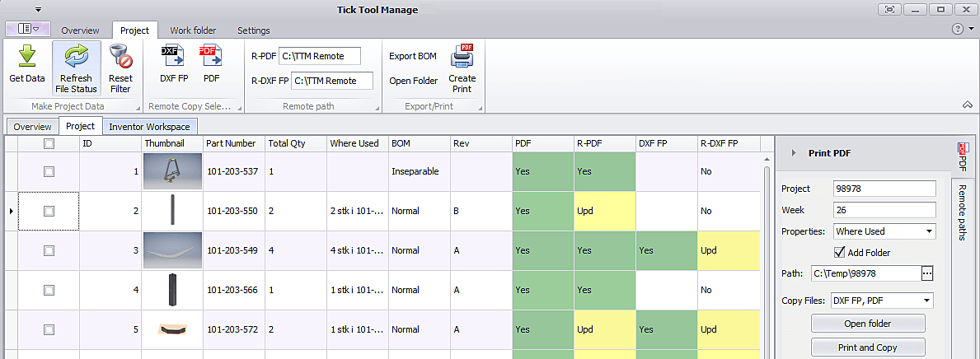
Task: Edit the R-DXF FP remote path field
Action: tap(332, 81)
